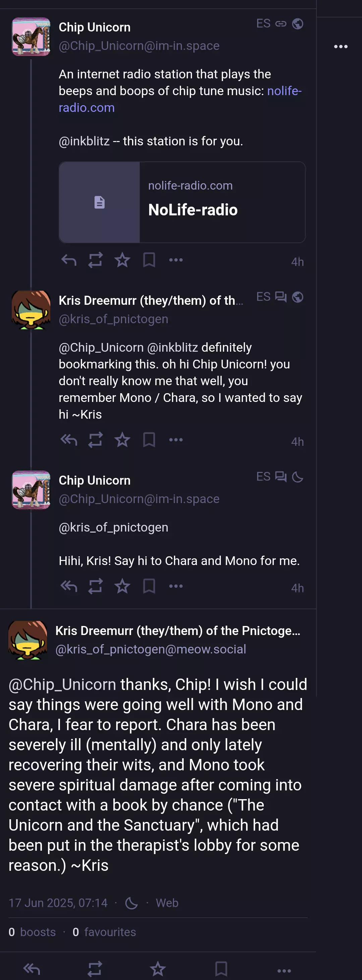Click the @Chip_Unicorn mention in detailed post

pos(62,684)
